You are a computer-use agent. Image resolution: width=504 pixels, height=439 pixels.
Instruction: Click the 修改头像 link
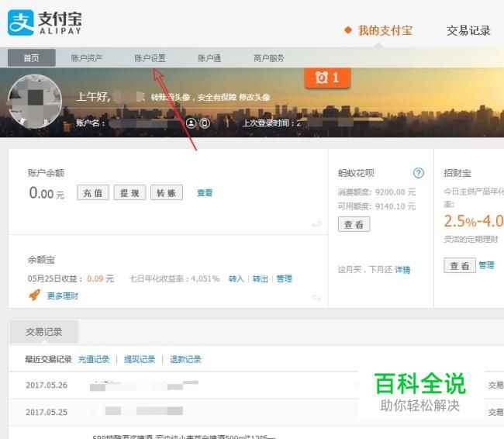pyautogui.click(x=254, y=97)
